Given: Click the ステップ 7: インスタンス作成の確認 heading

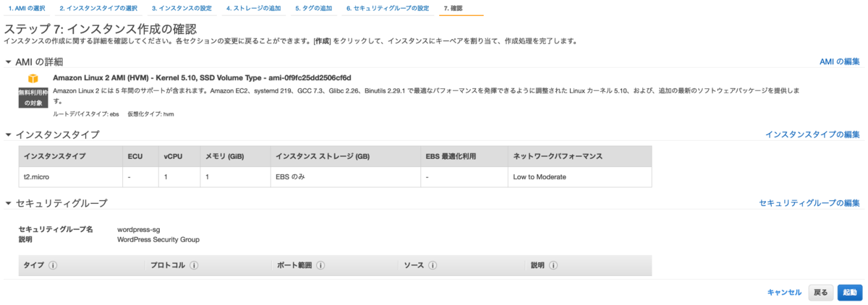Looking at the screenshot, I should click(x=100, y=29).
